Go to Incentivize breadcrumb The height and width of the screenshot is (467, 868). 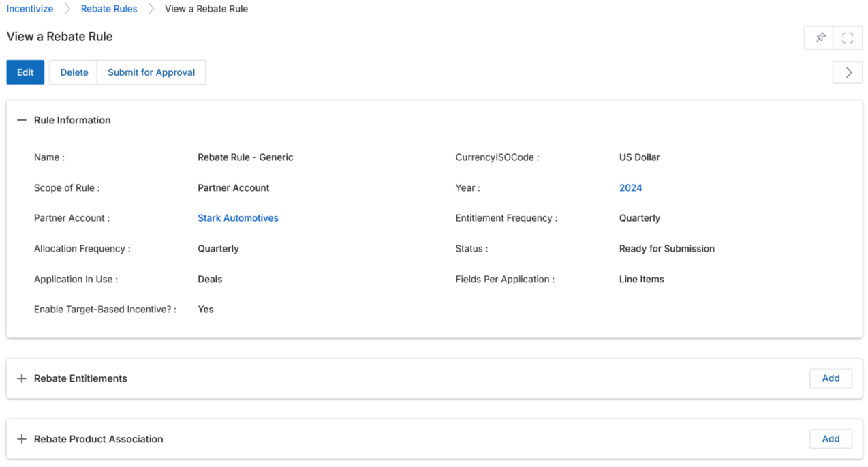[x=30, y=9]
